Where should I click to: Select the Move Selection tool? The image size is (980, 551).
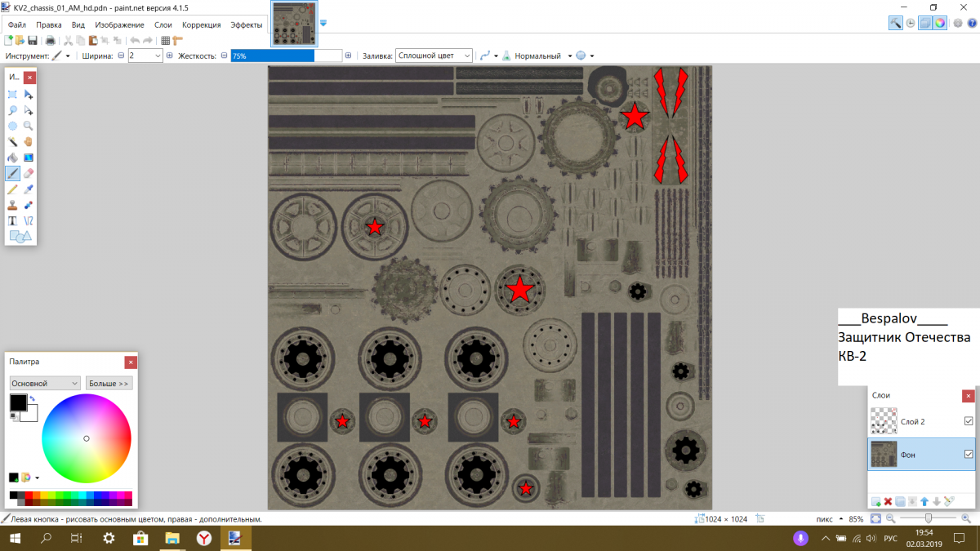(29, 110)
